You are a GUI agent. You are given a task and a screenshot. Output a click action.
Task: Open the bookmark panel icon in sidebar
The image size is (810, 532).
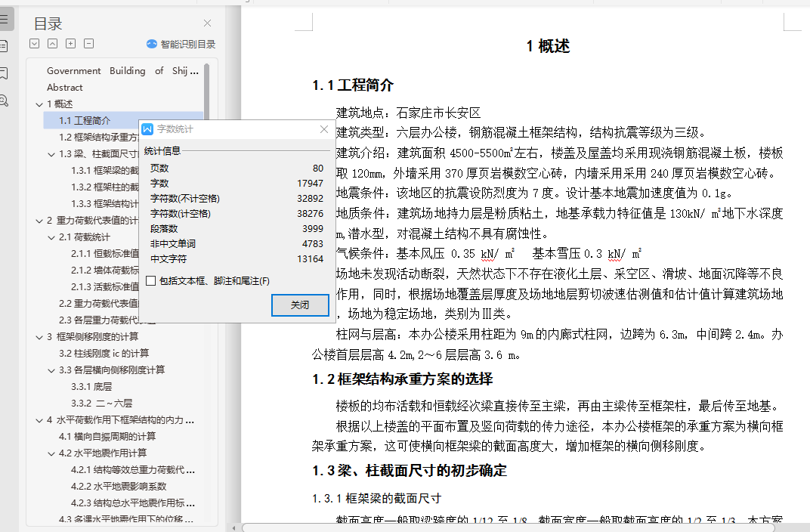(x=4, y=73)
